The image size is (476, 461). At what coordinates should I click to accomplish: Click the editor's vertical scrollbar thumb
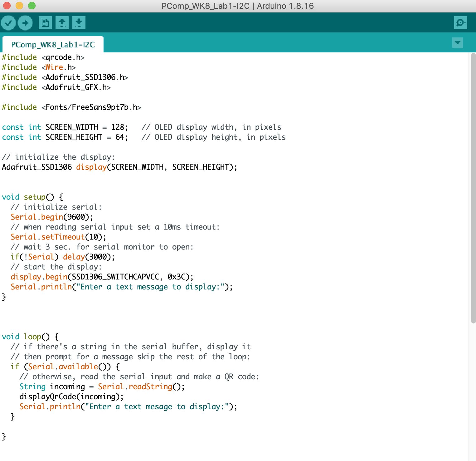(473, 187)
